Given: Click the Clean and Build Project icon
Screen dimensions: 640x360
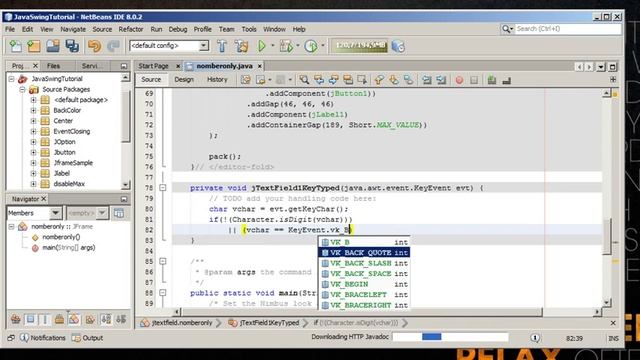Looking at the screenshot, I should coord(241,46).
